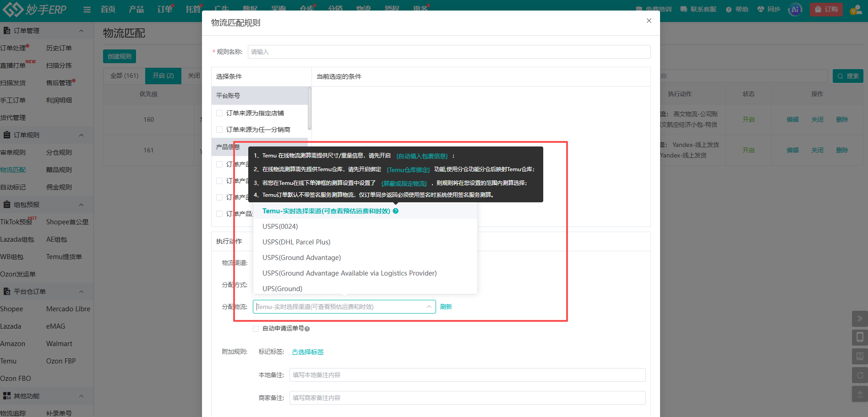Click the 商家备注 input field
The image size is (868, 417).
pos(467,398)
